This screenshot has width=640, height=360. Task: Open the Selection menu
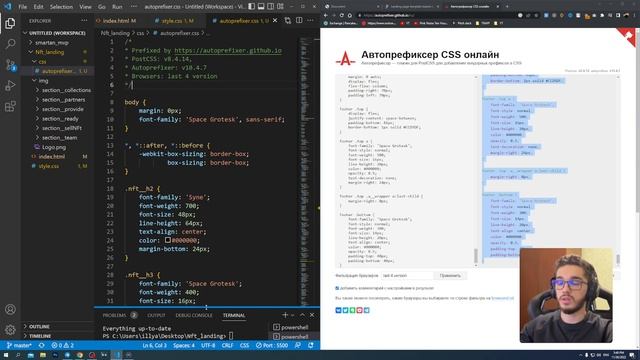click(61, 7)
